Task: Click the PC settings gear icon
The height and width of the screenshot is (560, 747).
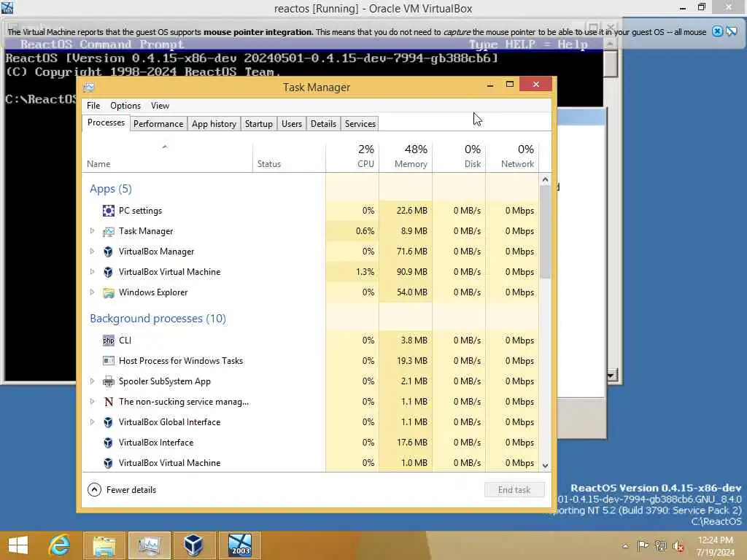Action: 109,211
